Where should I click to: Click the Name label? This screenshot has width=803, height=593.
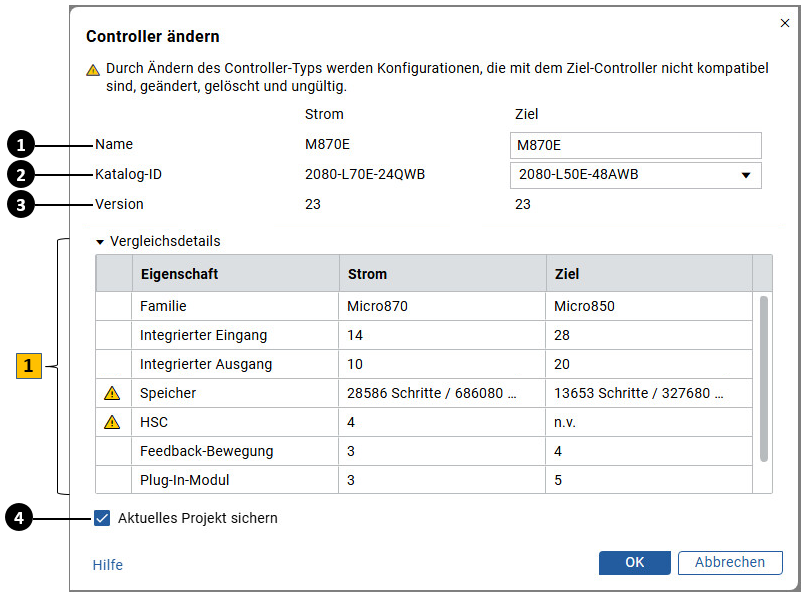pyautogui.click(x=114, y=144)
